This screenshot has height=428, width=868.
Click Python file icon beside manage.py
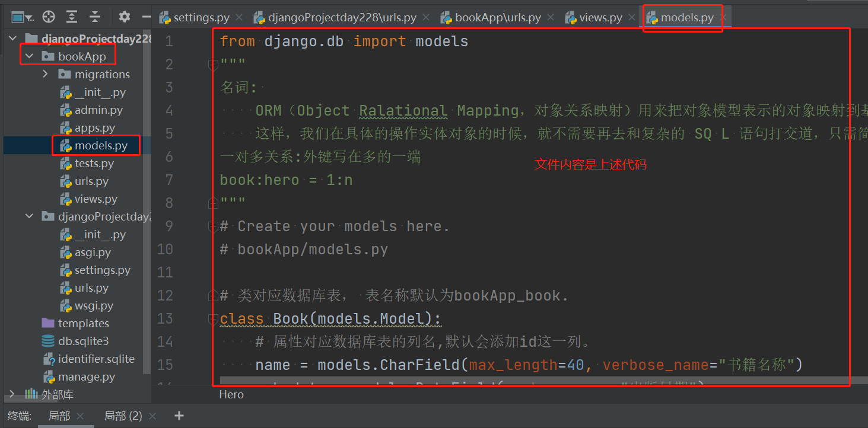[x=49, y=377]
